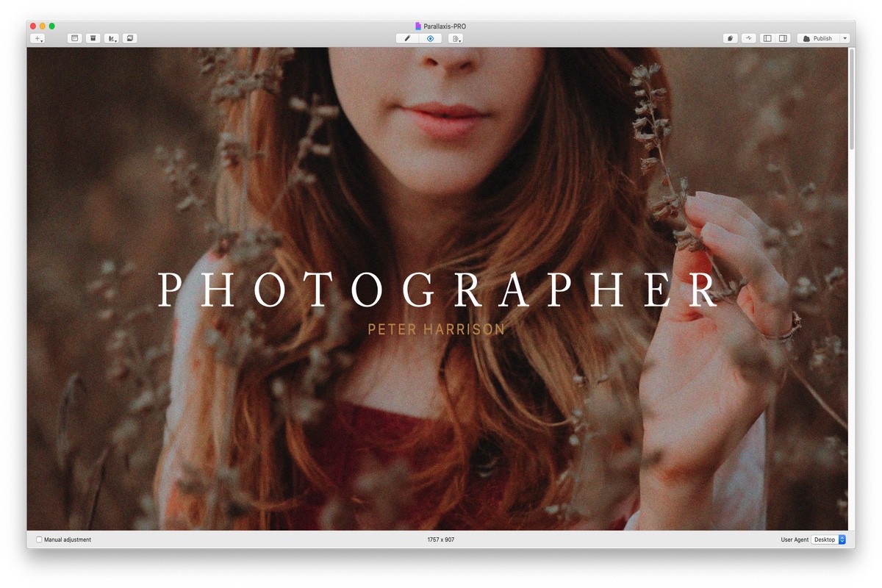Click the page layout toolbar icon
Image resolution: width=882 pixels, height=588 pixels.
74,38
